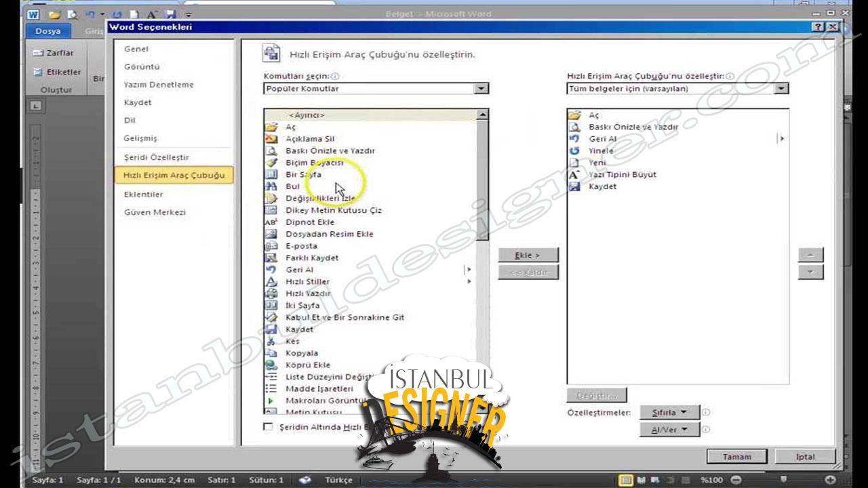Select Kabul Et ve Bir Sonrakine Git icon
The width and height of the screenshot is (868, 488).
click(271, 317)
